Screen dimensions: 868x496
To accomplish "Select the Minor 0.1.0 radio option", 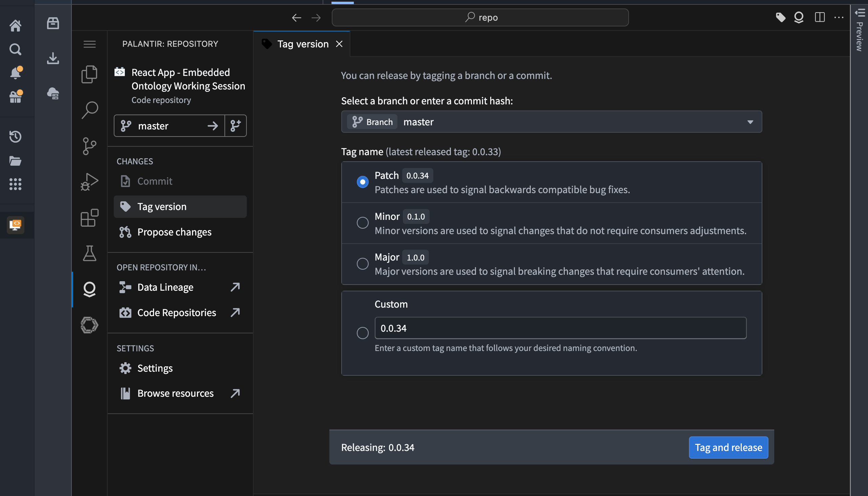I will 363,223.
